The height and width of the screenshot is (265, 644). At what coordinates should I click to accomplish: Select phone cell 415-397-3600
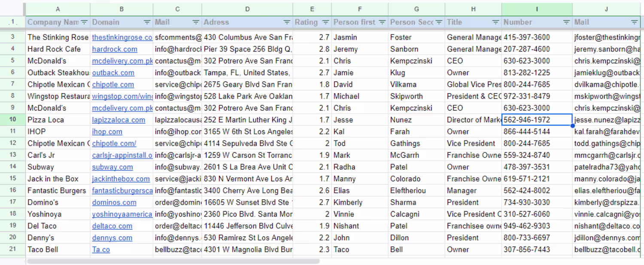click(537, 37)
